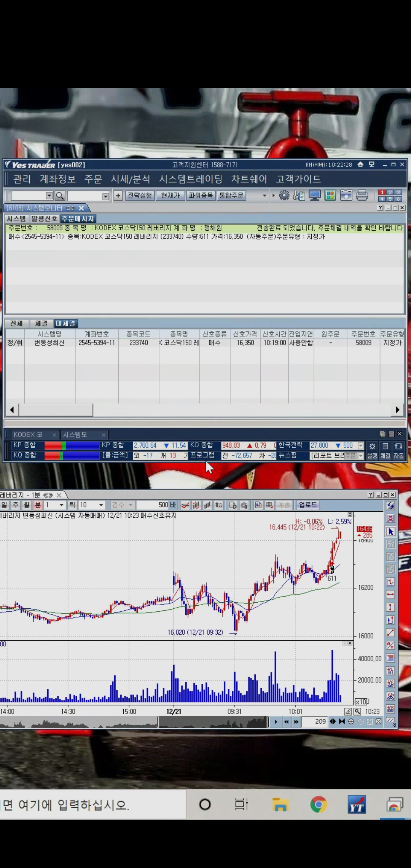Click the 통합주문 button

tap(231, 195)
